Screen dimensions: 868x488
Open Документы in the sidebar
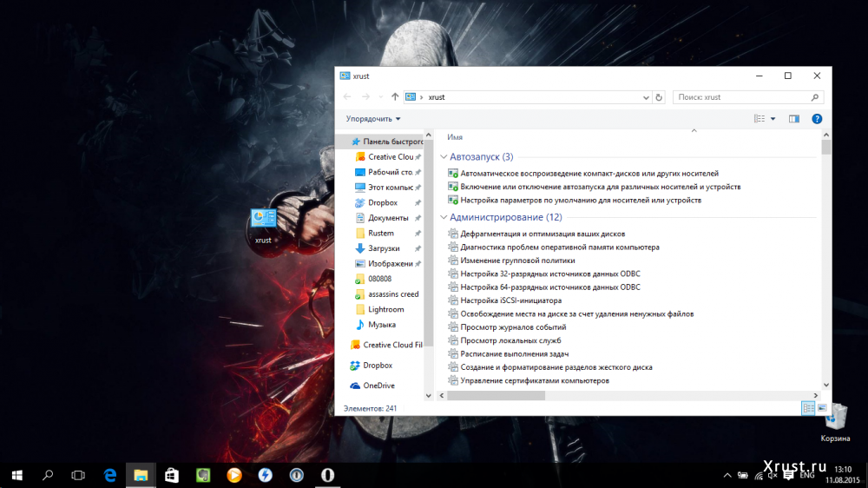[x=386, y=218]
